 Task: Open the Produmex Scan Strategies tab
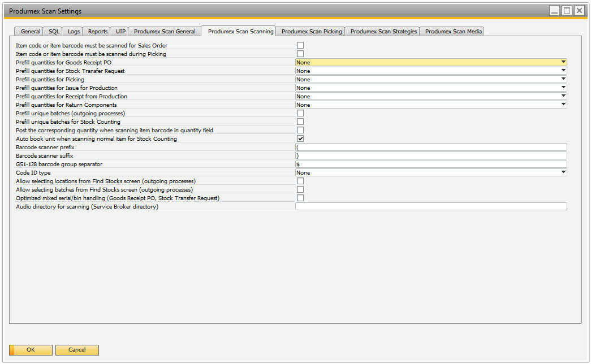[x=383, y=32]
